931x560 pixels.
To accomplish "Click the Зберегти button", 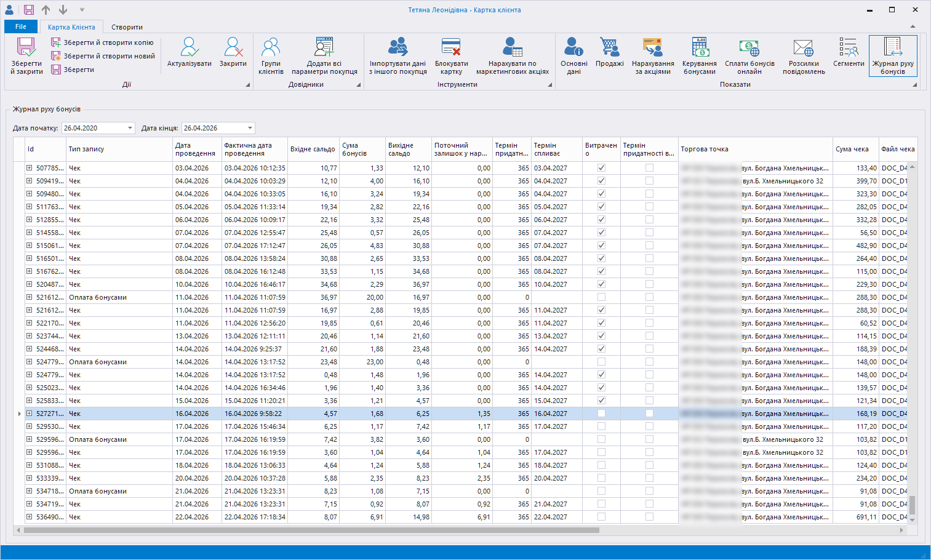I will 73,70.
